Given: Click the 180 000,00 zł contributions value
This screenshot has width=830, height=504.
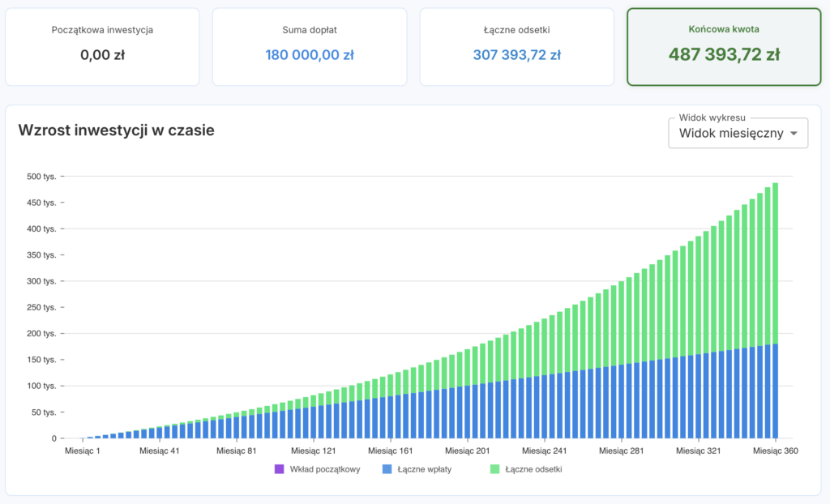Looking at the screenshot, I should tap(310, 55).
